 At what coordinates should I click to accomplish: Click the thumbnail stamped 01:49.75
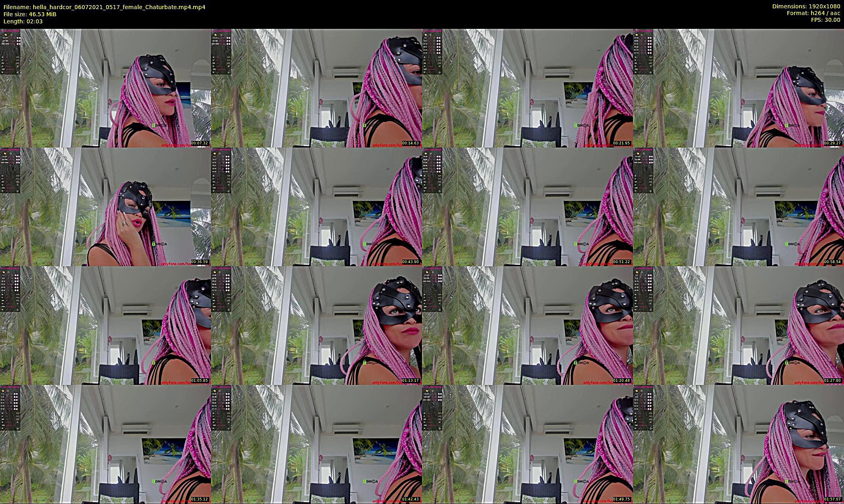tap(527, 444)
